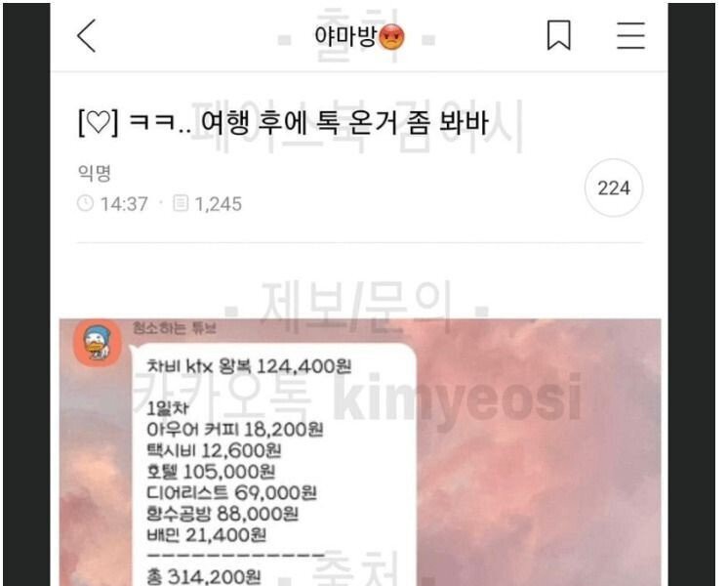Click the view count document icon
This screenshot has height=586, width=728.
pos(181,203)
